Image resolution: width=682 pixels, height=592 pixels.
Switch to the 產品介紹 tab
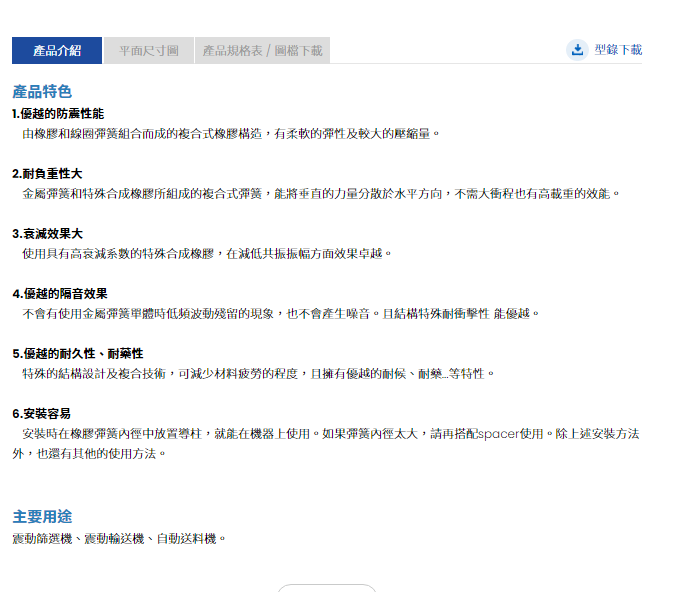tap(57, 51)
